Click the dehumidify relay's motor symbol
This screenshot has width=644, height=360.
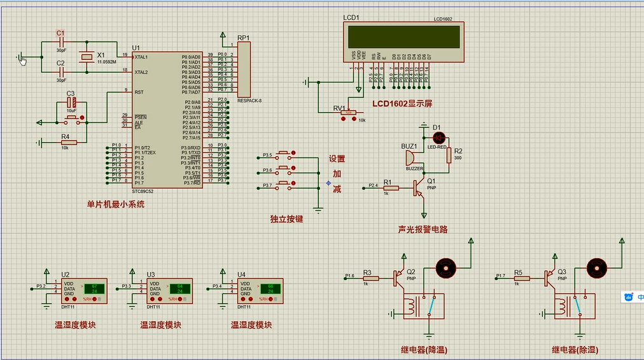pos(596,266)
